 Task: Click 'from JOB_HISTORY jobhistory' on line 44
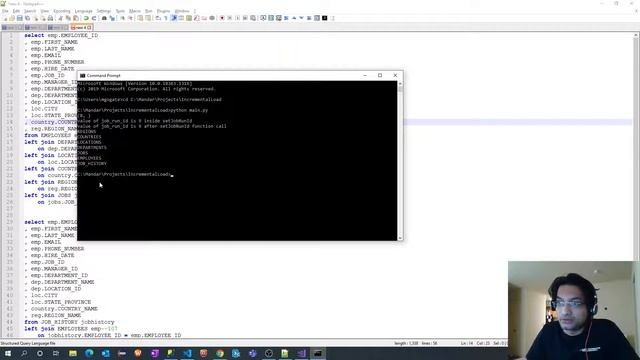69,322
